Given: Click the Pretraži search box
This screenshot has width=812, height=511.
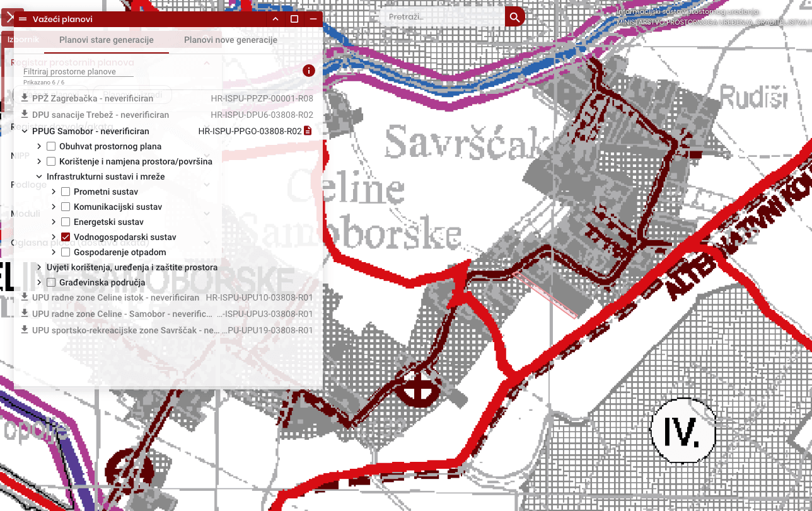Looking at the screenshot, I should click(441, 17).
